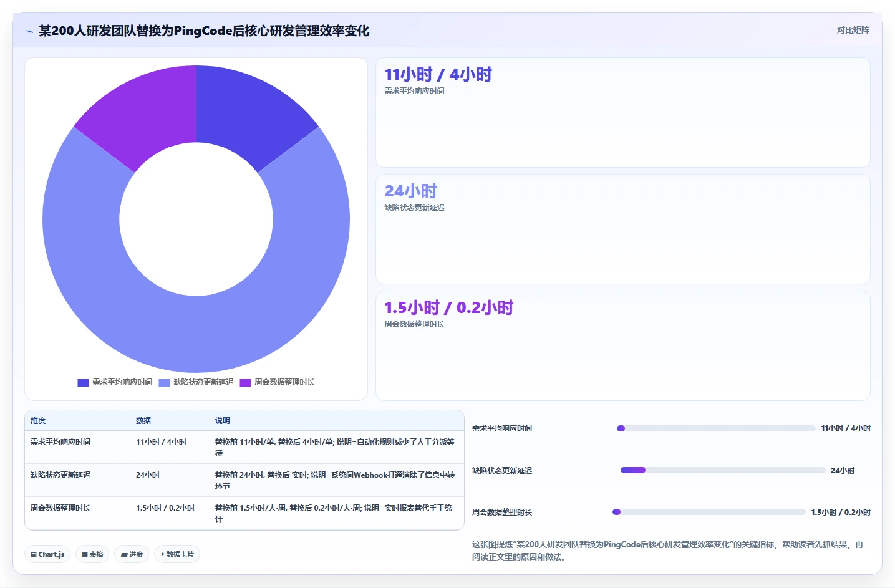Click 缺陷状态更新延迟 label in second card
The width and height of the screenshot is (895, 588).
[x=414, y=208]
